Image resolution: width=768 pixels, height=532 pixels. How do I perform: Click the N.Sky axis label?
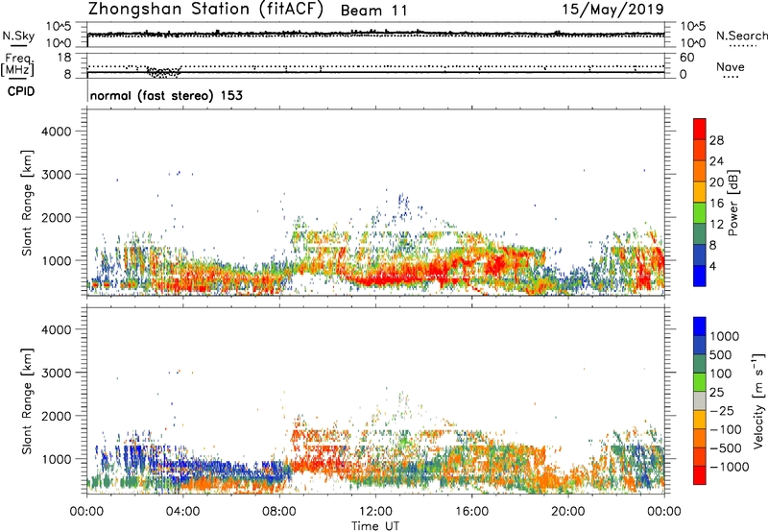[x=18, y=36]
